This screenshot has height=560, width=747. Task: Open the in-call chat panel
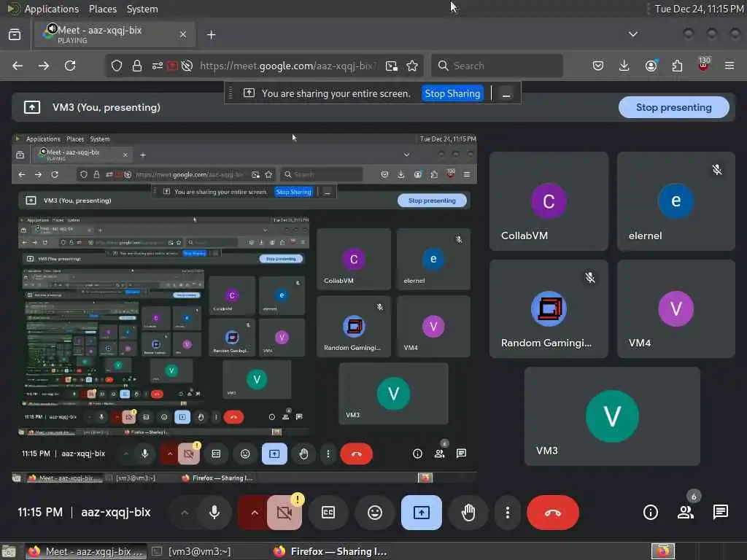click(x=720, y=513)
